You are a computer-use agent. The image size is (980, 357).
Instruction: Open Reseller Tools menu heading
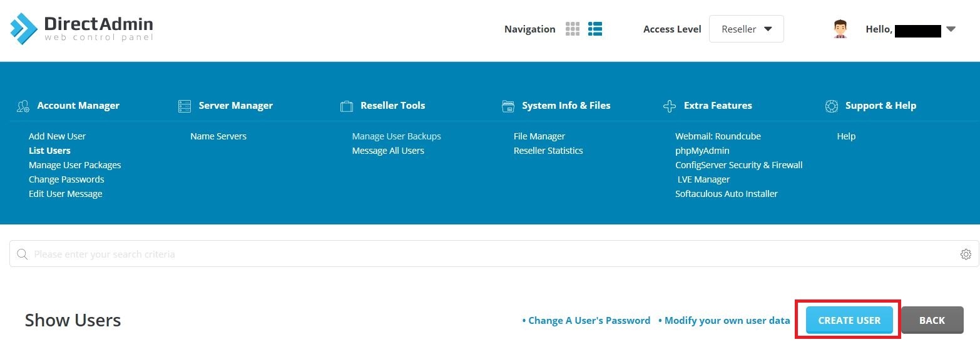pos(393,106)
